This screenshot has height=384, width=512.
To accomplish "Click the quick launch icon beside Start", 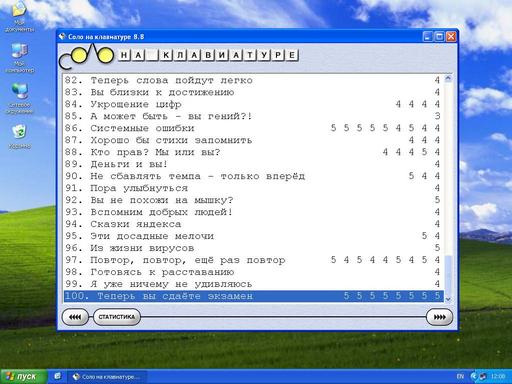I will click(57, 376).
